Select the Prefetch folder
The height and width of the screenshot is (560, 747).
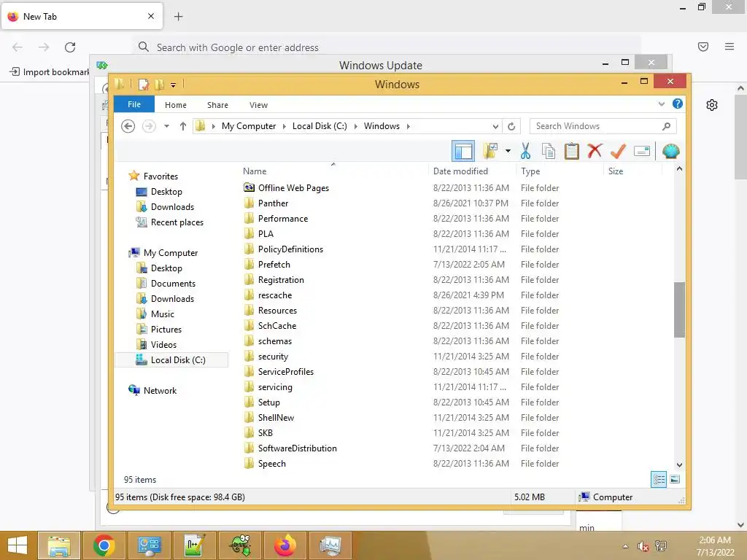coord(274,264)
